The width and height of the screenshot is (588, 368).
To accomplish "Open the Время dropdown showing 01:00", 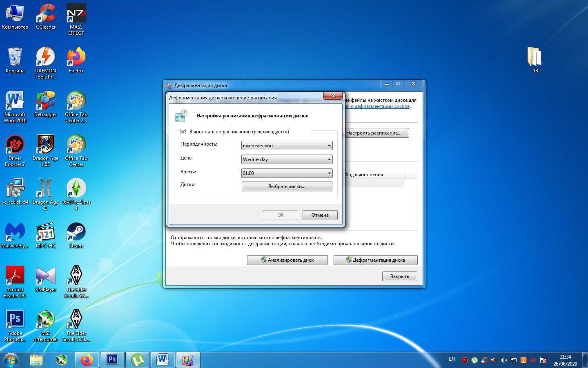I will [287, 173].
